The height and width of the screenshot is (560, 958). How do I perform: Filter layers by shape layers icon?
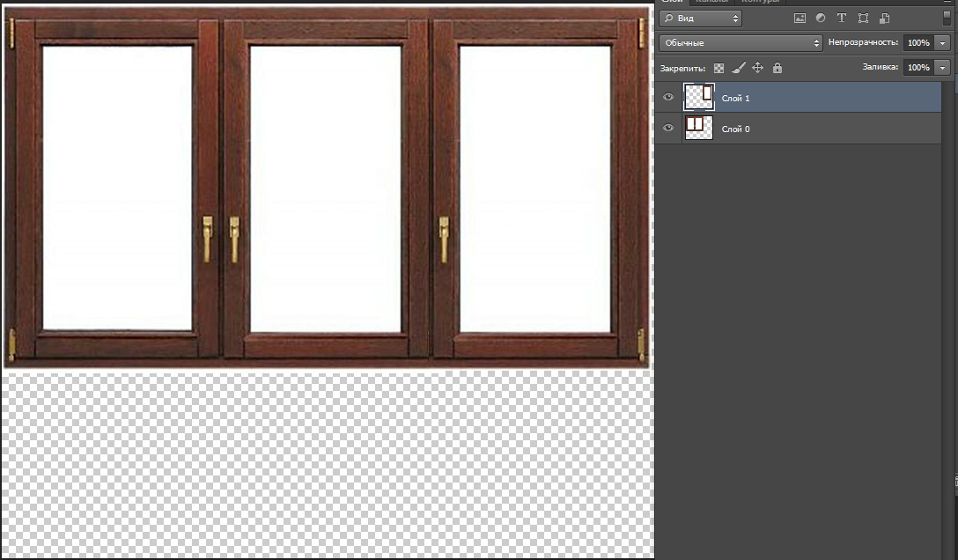coord(863,18)
